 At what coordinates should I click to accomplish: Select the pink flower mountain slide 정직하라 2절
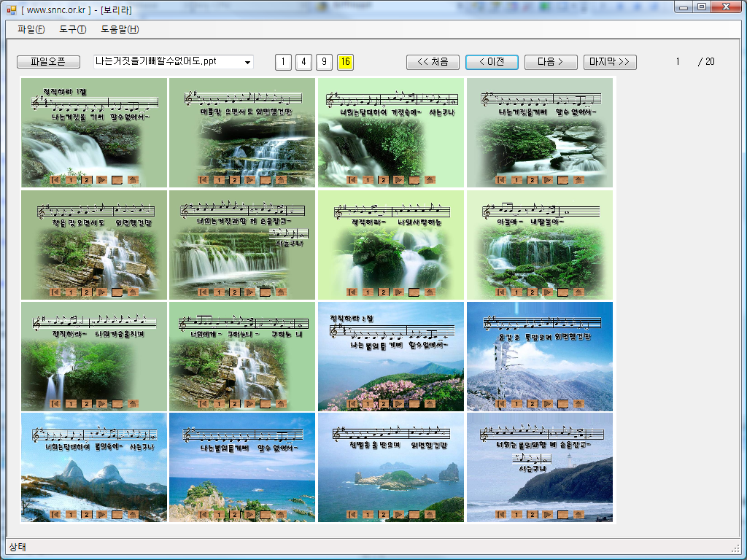point(391,357)
